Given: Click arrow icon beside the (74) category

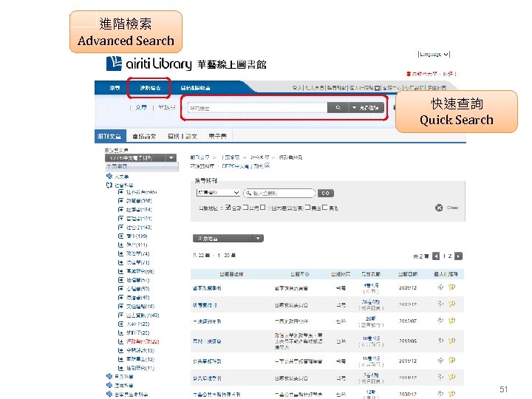Looking at the screenshot, I should pyautogui.click(x=120, y=253).
